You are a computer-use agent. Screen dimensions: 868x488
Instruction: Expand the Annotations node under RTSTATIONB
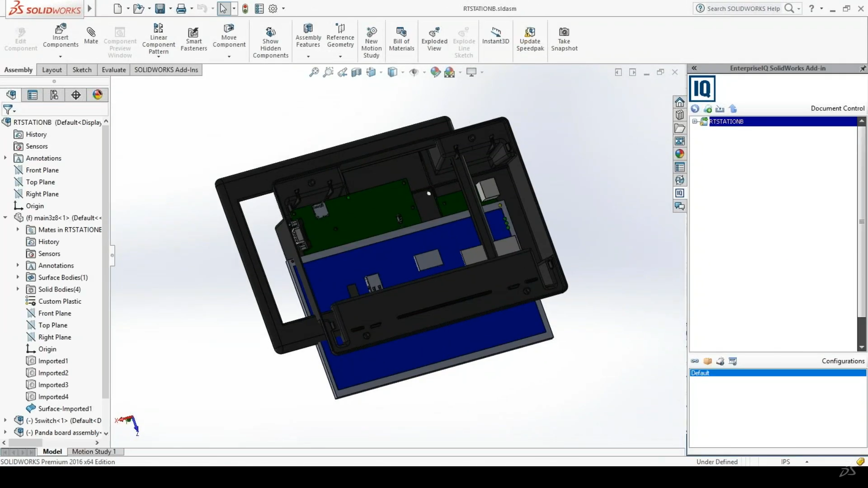click(x=5, y=158)
